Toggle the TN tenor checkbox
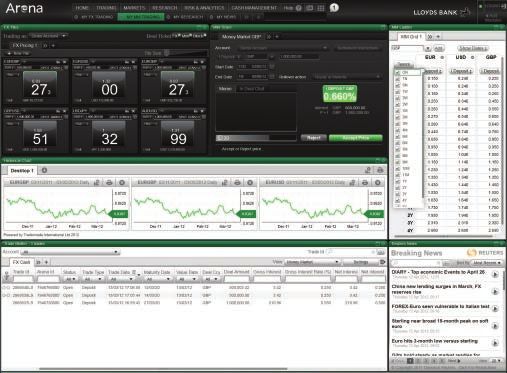 click(x=398, y=79)
